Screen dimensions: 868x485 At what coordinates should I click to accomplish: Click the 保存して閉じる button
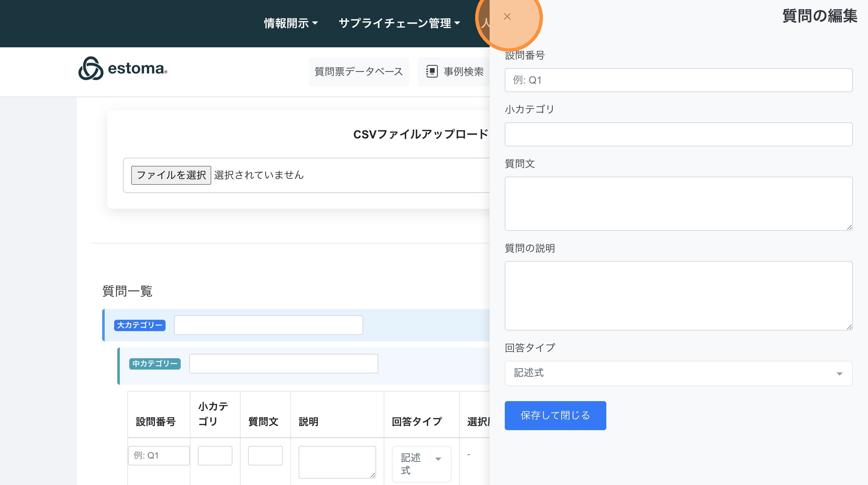(x=555, y=415)
